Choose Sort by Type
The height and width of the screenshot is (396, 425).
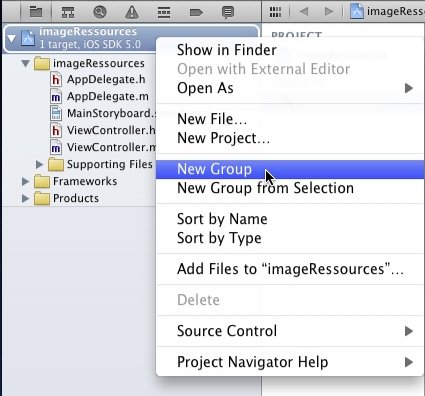point(290,238)
